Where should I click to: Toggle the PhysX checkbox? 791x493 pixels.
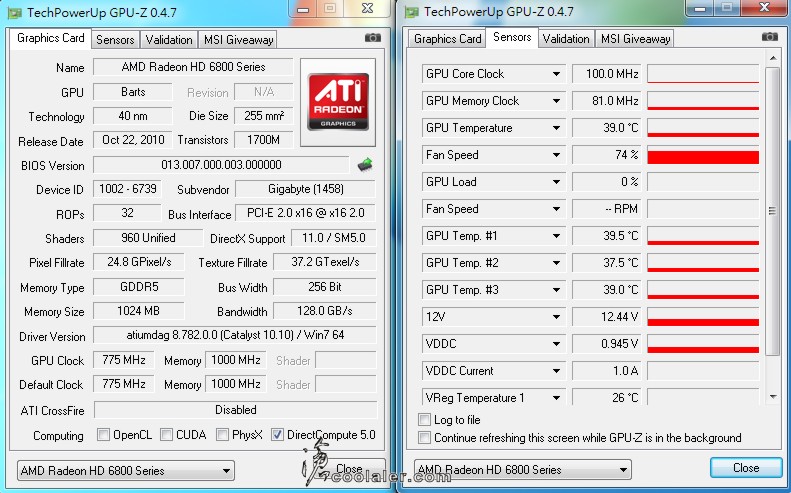click(222, 434)
